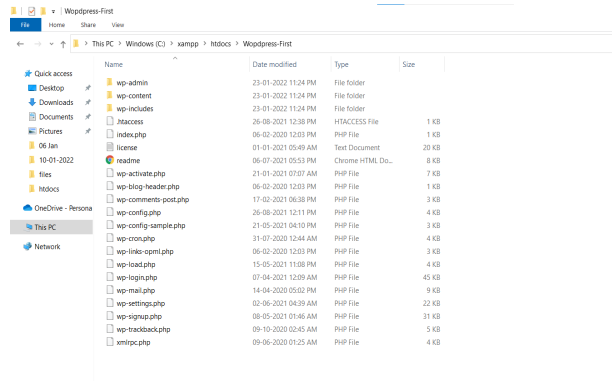Click the index.php file icon

coord(110,134)
